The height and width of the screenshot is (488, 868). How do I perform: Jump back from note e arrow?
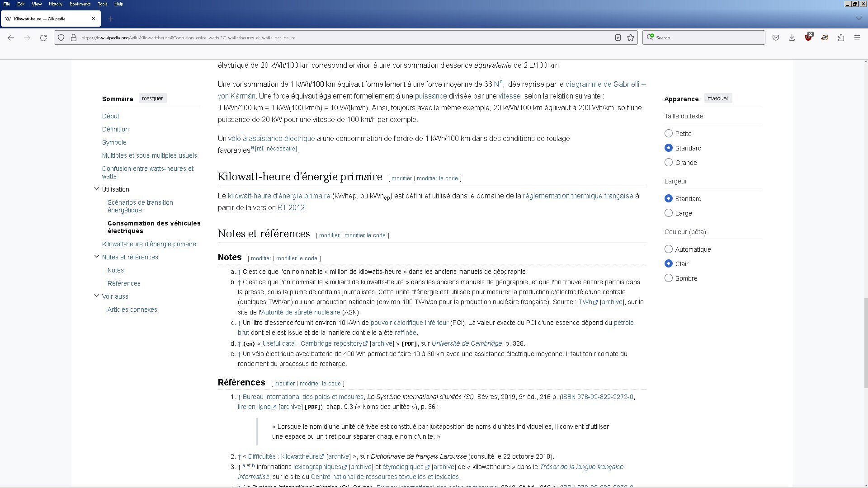point(239,354)
